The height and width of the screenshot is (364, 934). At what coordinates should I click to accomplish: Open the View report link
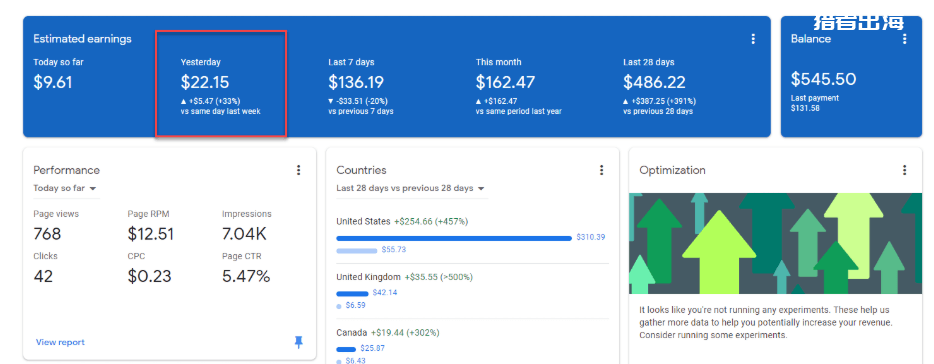click(x=60, y=343)
